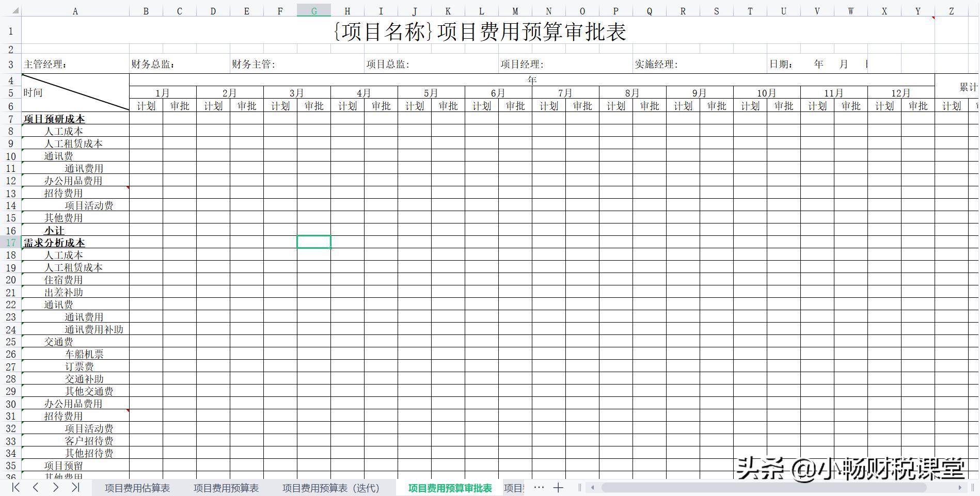The width and height of the screenshot is (980, 496).
Task: Add a new worksheet with the plus icon
Action: coord(558,488)
